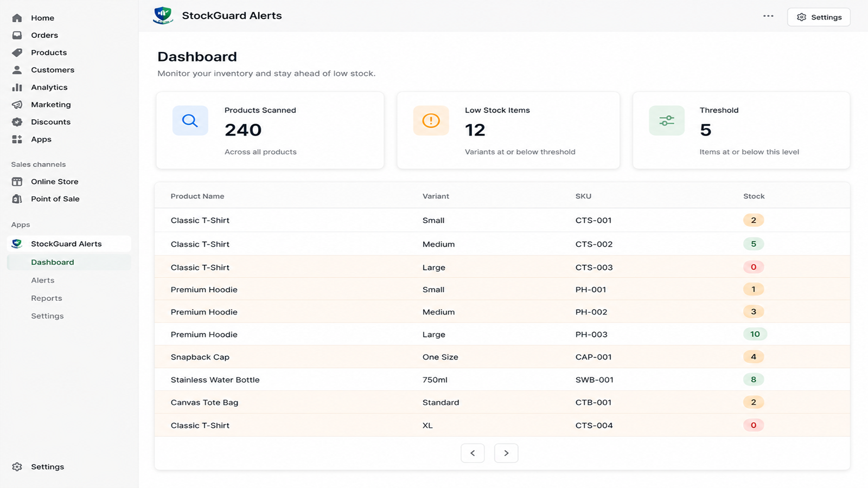The width and height of the screenshot is (868, 488).
Task: Click the StockGuard shield logo in header
Action: (163, 15)
